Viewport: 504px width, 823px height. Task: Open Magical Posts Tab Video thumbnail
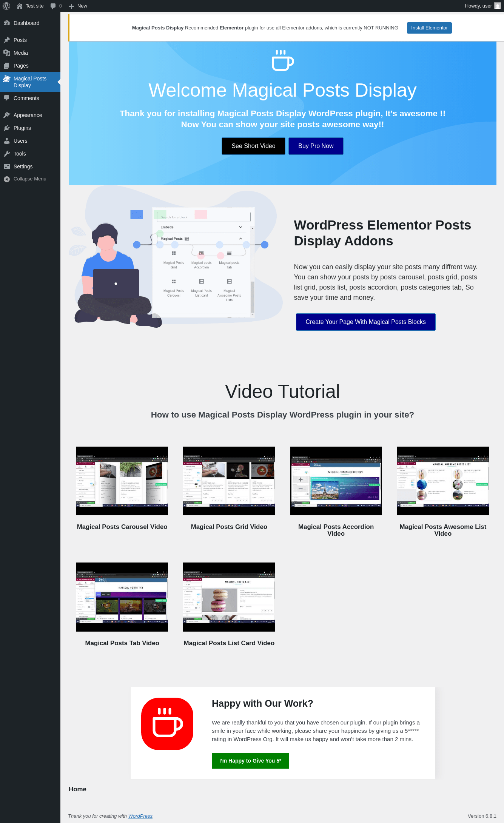(122, 597)
